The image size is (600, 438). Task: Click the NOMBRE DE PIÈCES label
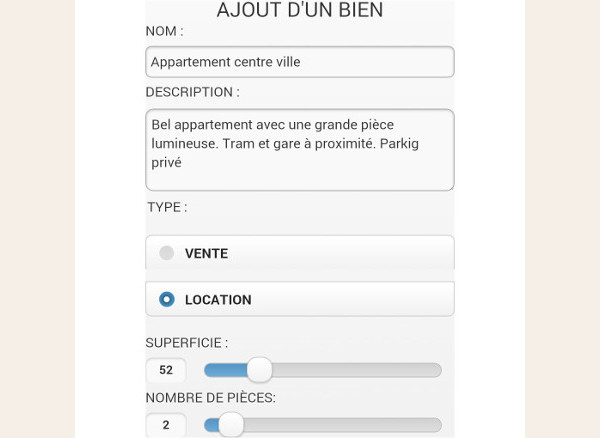[210, 397]
